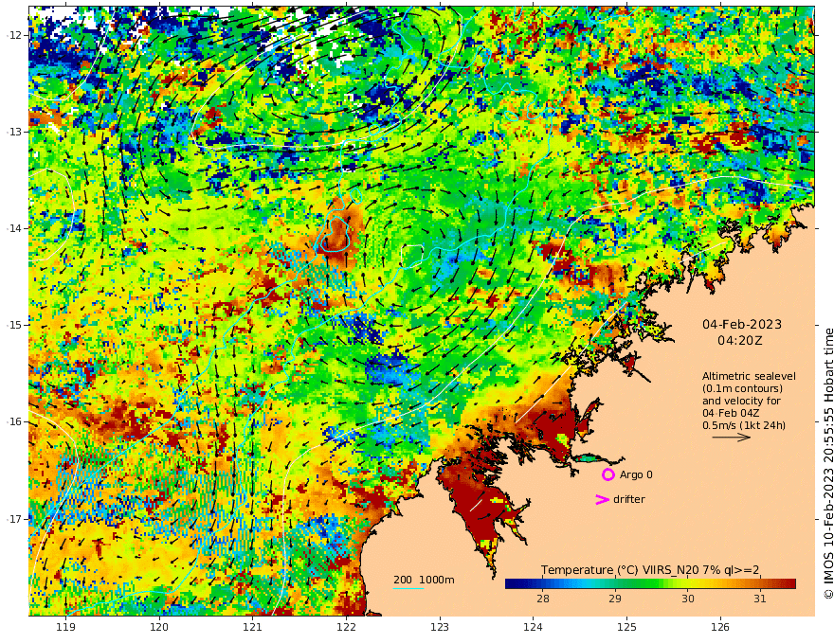Click the longitude axis label '119'
The width and height of the screenshot is (834, 644).
(x=65, y=627)
